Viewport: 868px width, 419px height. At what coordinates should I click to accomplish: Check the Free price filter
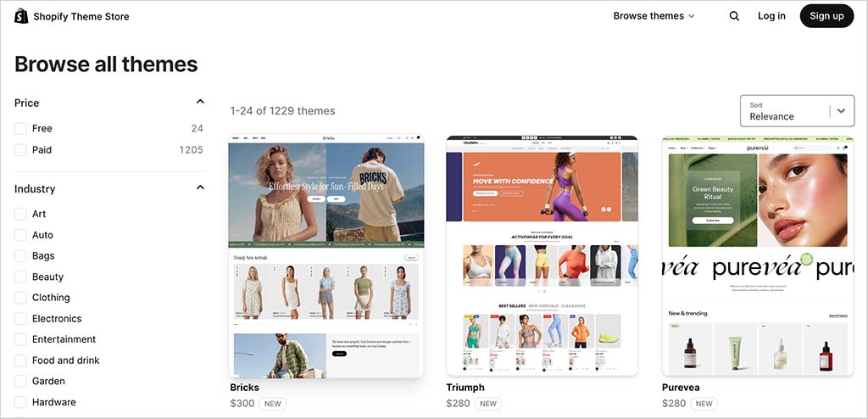click(x=20, y=129)
